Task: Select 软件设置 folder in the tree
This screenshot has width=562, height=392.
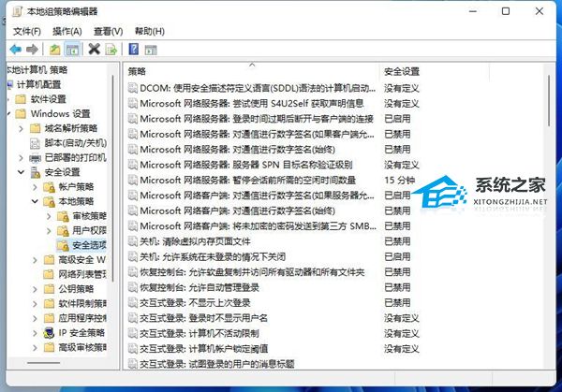Action: (48, 99)
